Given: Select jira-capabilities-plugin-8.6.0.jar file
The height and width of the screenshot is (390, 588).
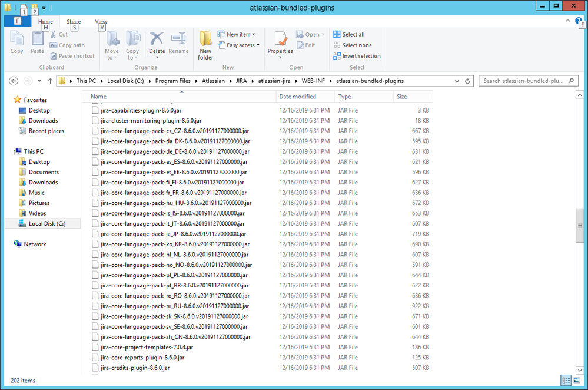Looking at the screenshot, I should (141, 110).
